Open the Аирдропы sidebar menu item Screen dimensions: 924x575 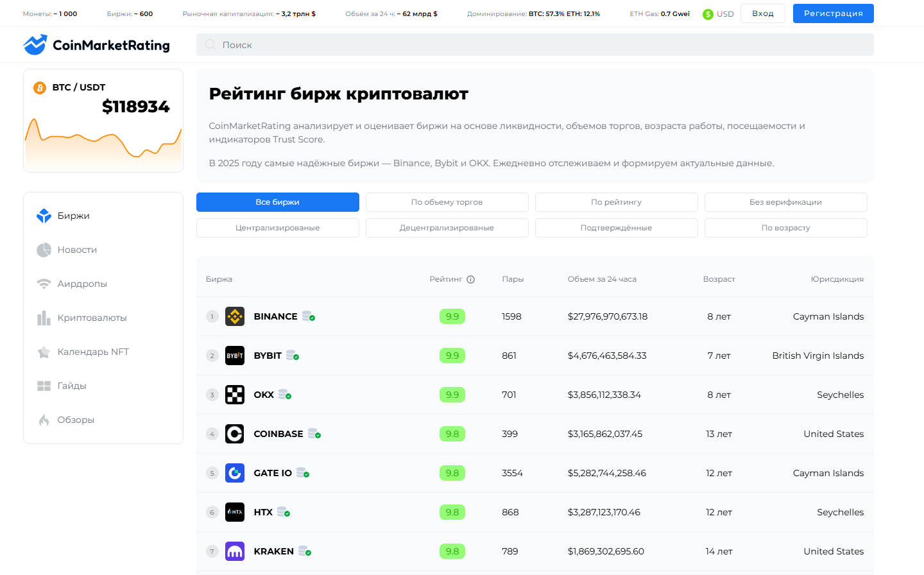click(x=103, y=284)
